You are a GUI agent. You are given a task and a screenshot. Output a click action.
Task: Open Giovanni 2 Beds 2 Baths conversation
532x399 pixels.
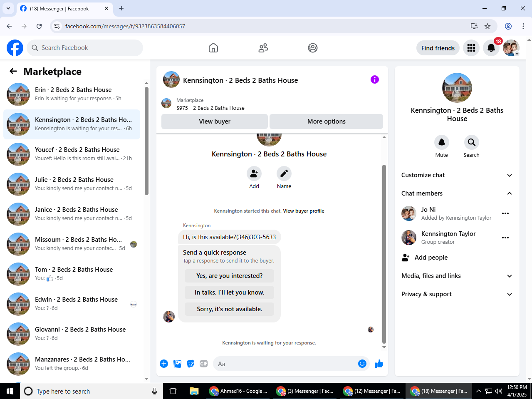72,334
